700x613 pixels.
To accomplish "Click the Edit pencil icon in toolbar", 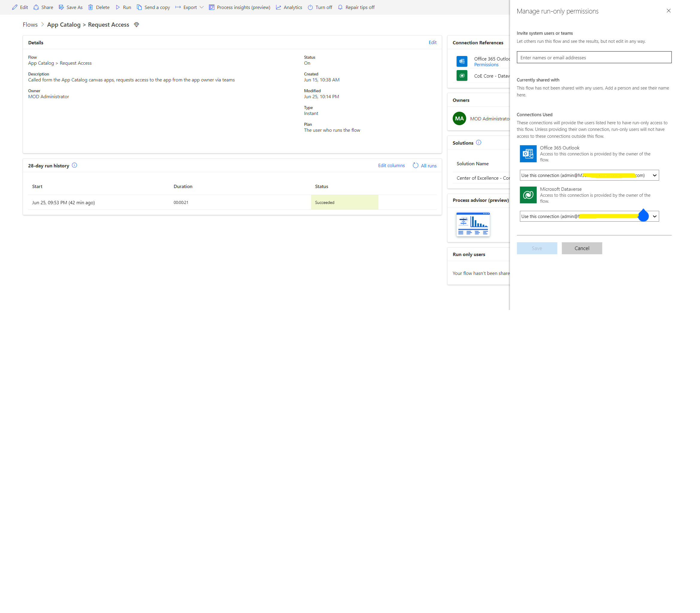I will 14,7.
